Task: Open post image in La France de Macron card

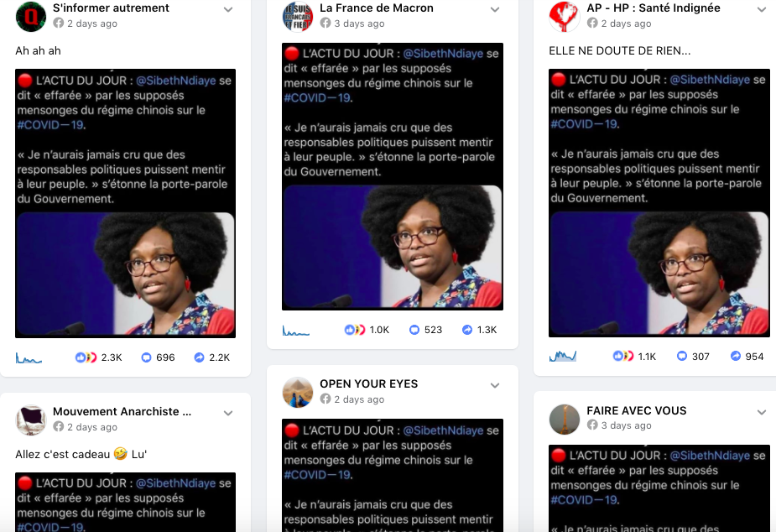Action: click(x=393, y=177)
